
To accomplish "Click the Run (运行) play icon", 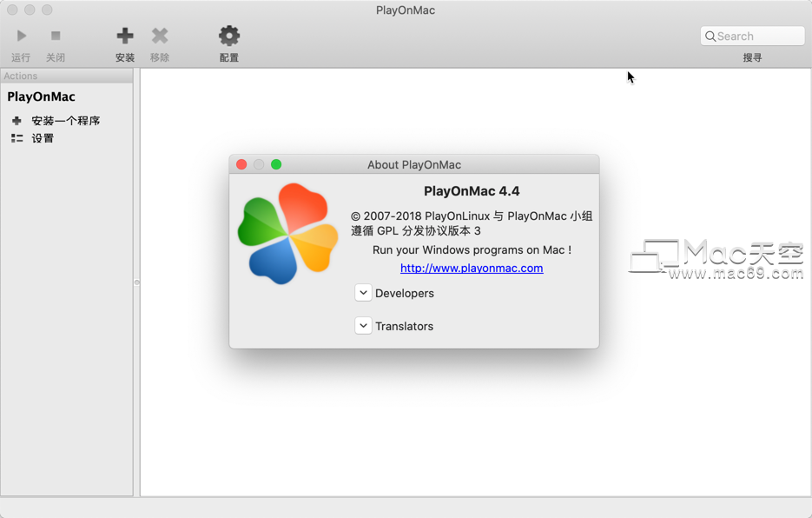I will click(x=21, y=36).
